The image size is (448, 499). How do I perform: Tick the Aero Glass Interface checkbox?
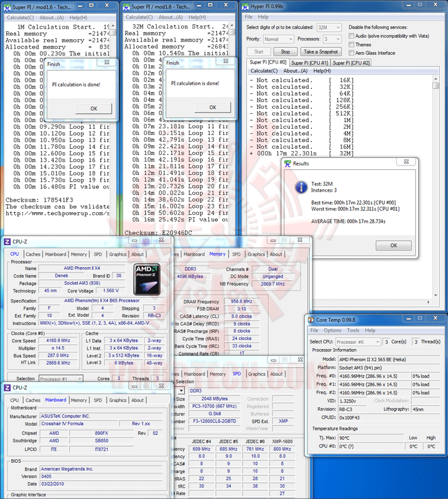(x=352, y=53)
